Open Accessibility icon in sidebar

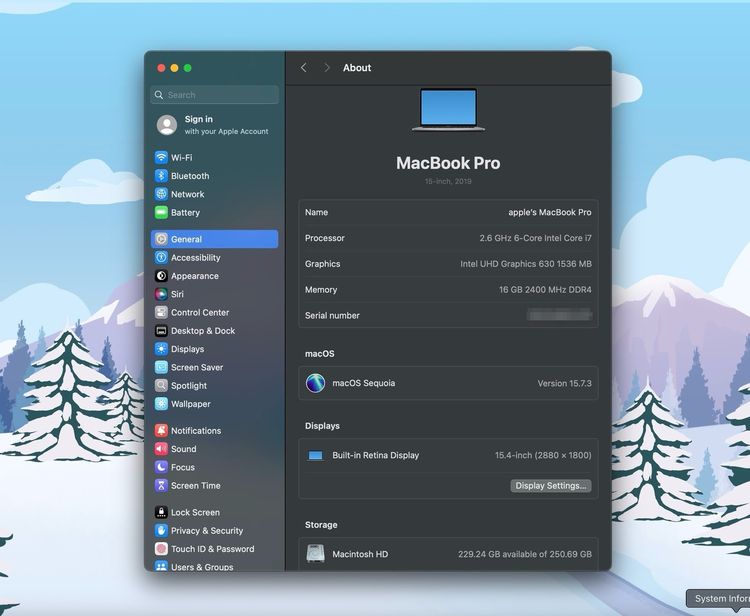[161, 257]
